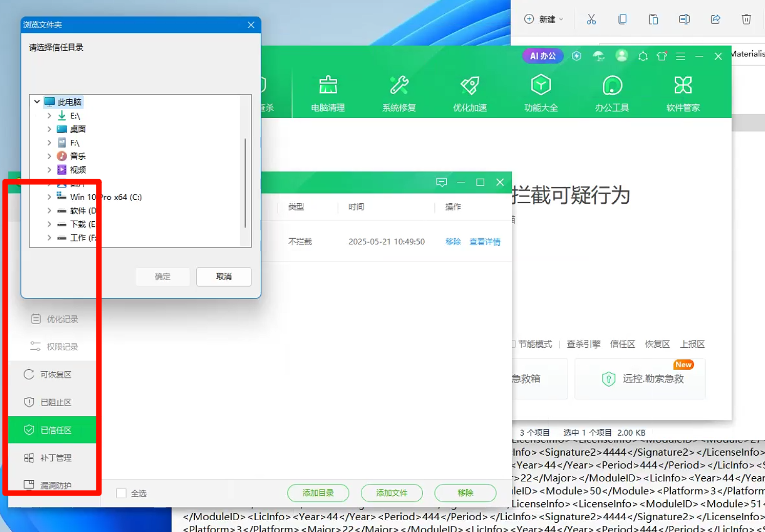Open the 补丁管理 sidebar item
Viewport: 765px width, 532px height.
[x=52, y=458]
